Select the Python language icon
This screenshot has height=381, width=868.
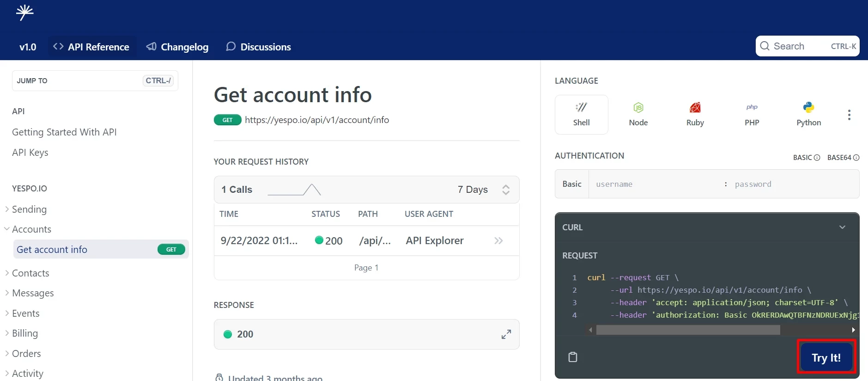click(808, 108)
